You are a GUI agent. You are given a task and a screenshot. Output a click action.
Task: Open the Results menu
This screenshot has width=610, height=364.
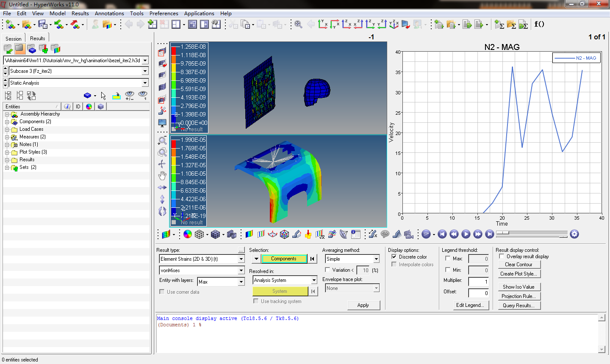coord(80,14)
